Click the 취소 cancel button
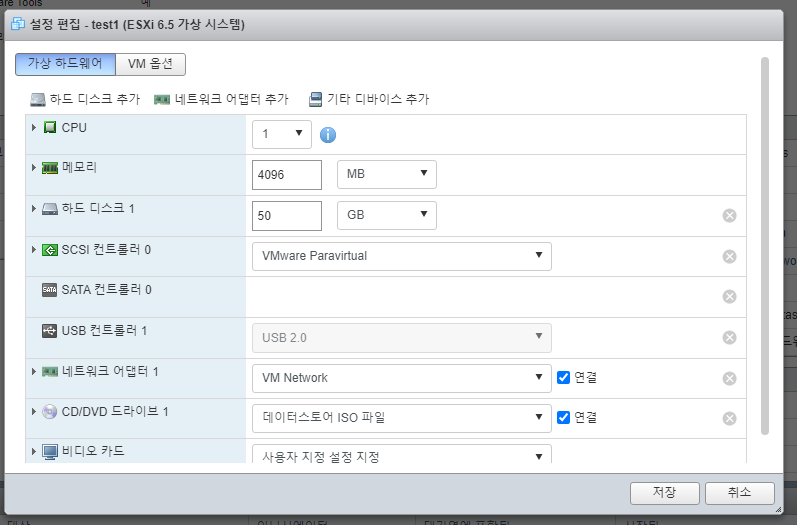This screenshot has width=797, height=525. [740, 493]
